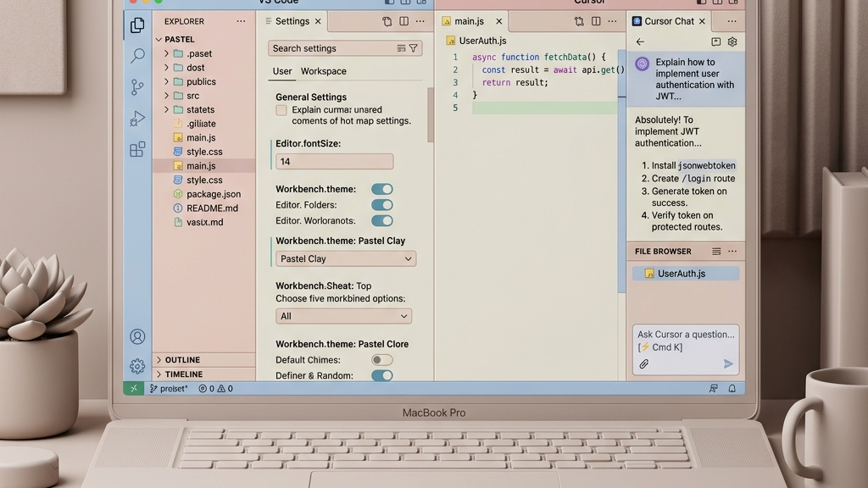The width and height of the screenshot is (868, 488).
Task: Click the Editor.fontSize value field
Action: [x=334, y=162]
